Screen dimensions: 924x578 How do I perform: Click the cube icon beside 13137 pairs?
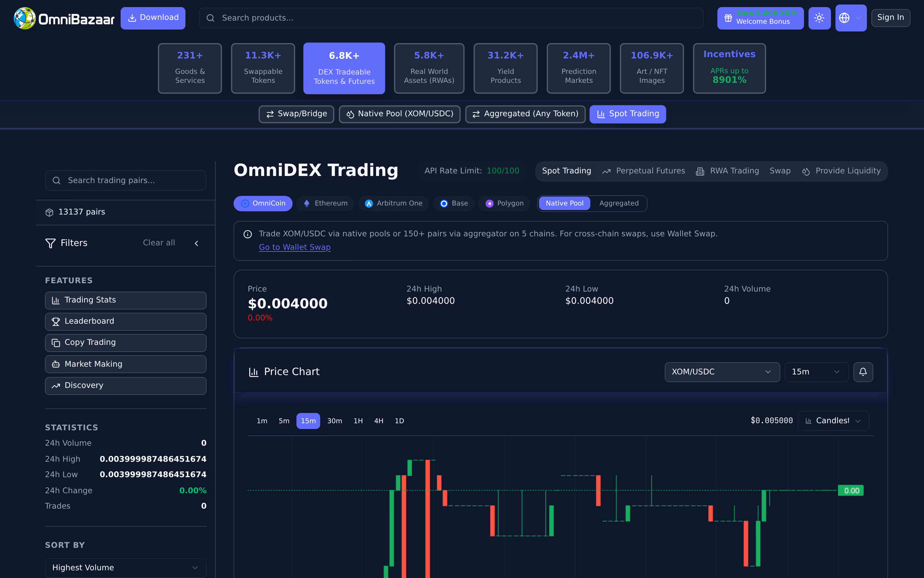(x=49, y=212)
